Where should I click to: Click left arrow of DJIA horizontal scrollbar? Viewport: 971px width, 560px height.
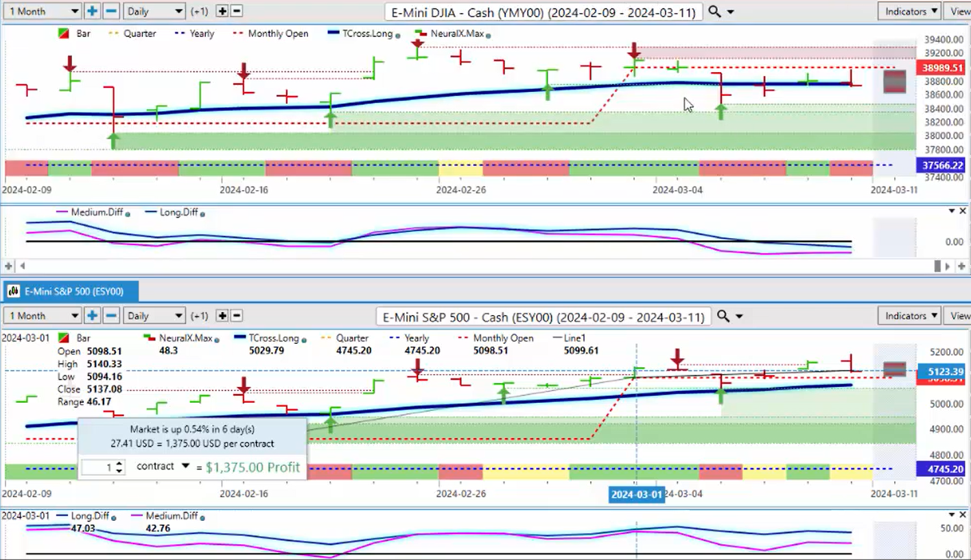click(22, 266)
